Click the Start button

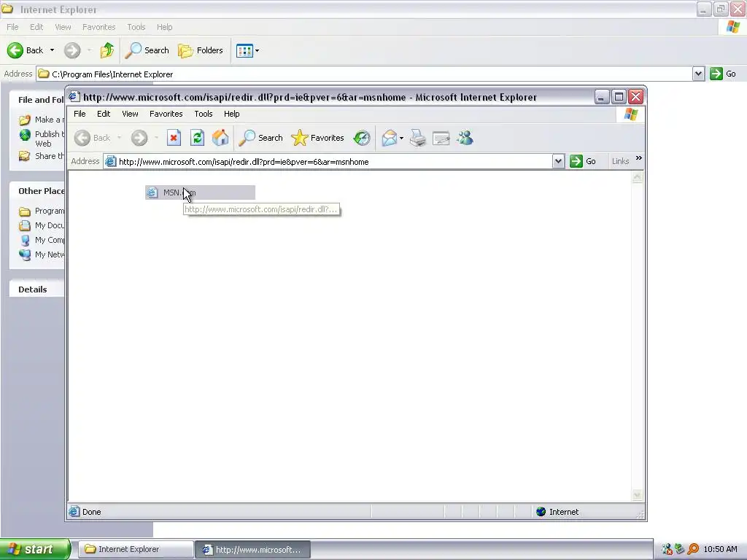[35, 549]
